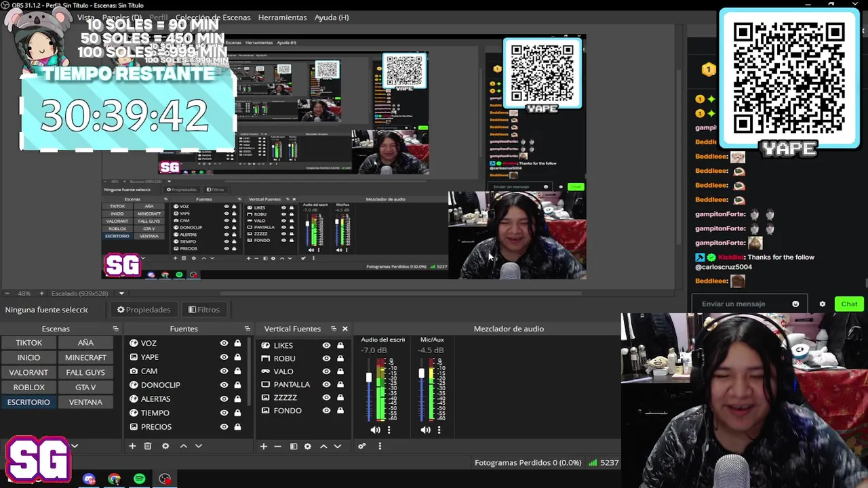
Task: Move source down in Fuentes list
Action: [199, 446]
